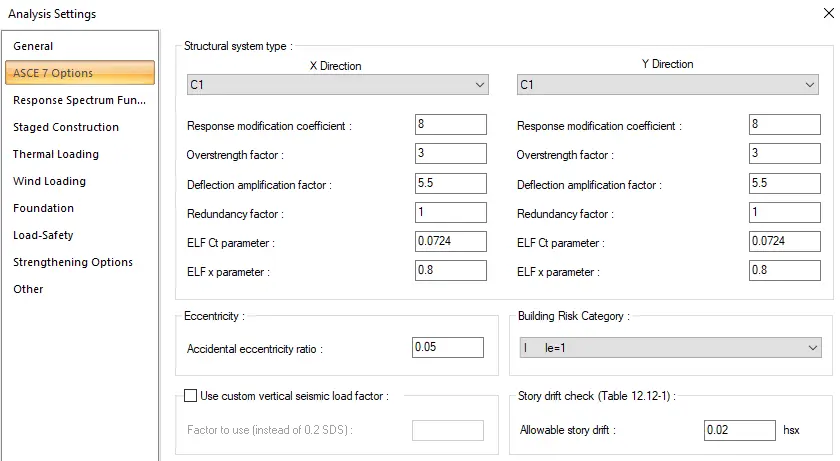Click the 'hsx' unit label
The image size is (840, 461).
tap(791, 430)
